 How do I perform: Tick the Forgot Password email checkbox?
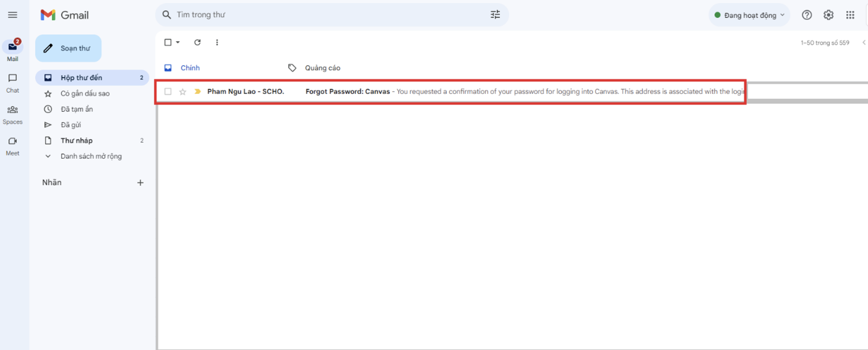pos(168,91)
